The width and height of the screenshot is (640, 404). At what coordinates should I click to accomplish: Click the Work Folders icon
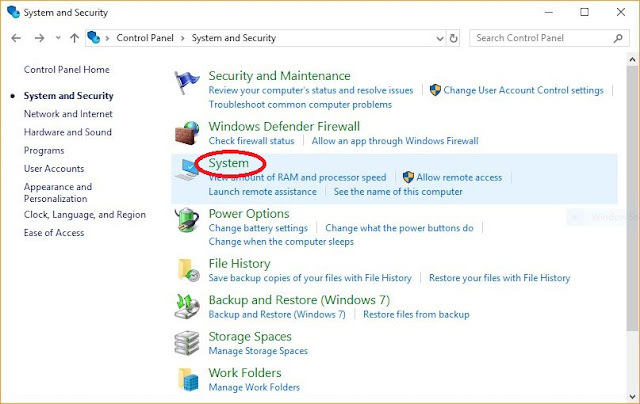point(188,379)
